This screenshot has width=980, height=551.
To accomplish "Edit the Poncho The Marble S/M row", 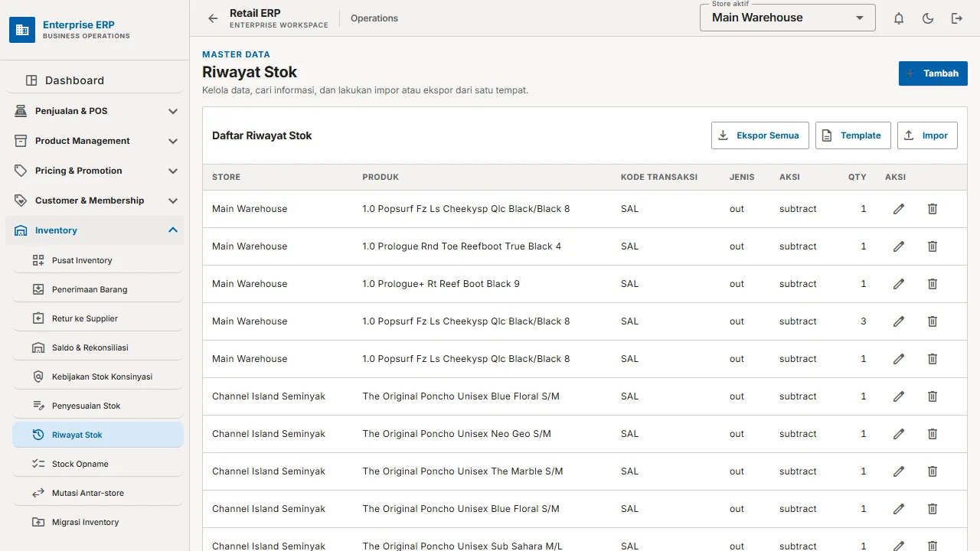I will [899, 471].
